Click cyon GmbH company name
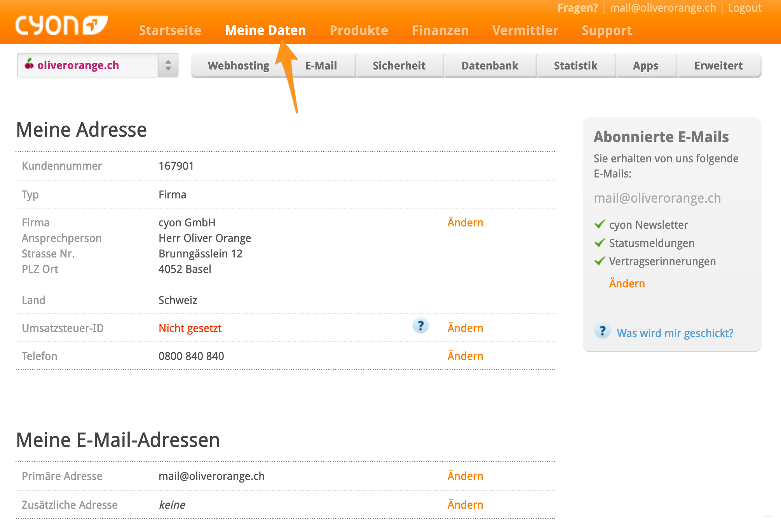Image resolution: width=781 pixels, height=532 pixels. (x=187, y=223)
